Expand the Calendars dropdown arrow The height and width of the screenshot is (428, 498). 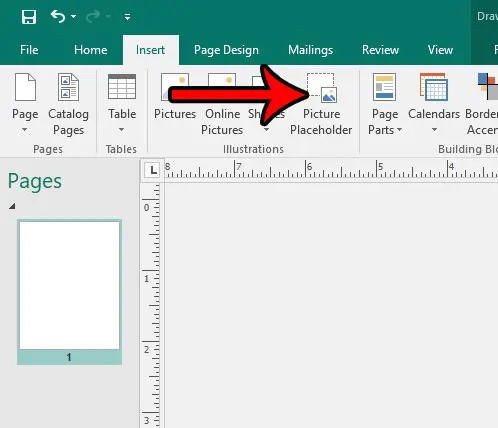tap(434, 130)
